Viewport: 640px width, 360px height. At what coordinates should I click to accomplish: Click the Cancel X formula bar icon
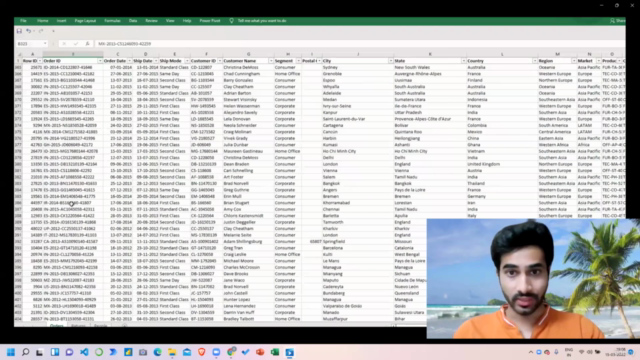pos(64,44)
